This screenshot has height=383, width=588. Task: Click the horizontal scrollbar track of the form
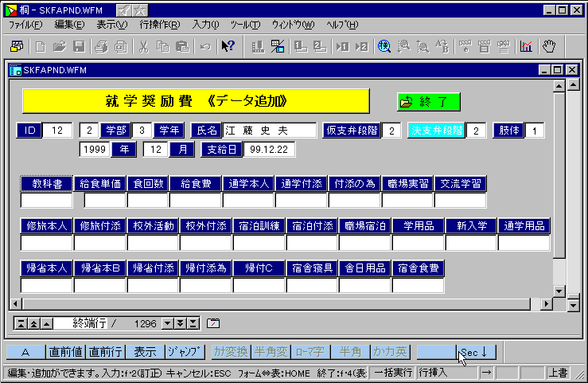278,303
